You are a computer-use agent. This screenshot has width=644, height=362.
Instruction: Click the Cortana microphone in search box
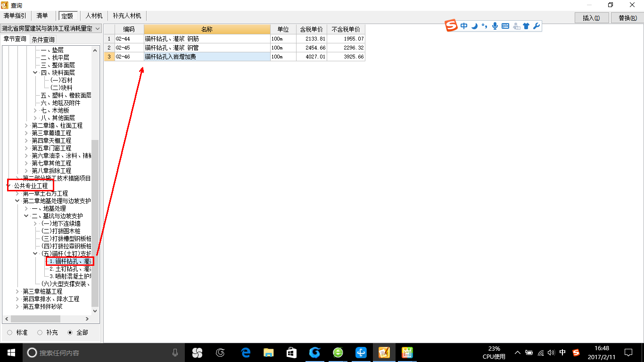pyautogui.click(x=175, y=353)
